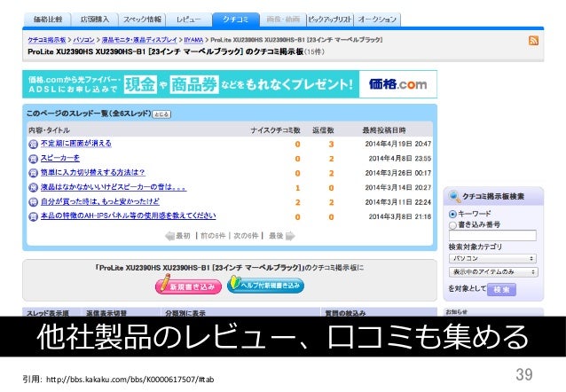Click thread icon beside スピーカーを

33,159
